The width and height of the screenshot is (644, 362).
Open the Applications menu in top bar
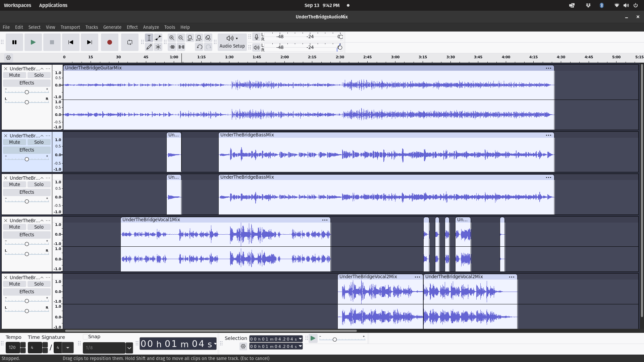tap(53, 5)
